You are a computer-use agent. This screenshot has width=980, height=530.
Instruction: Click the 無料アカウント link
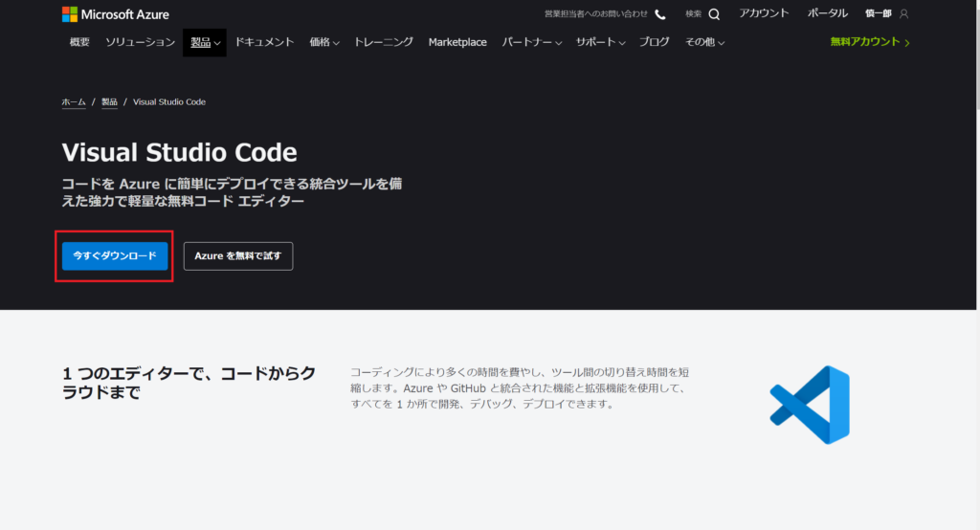click(x=869, y=42)
